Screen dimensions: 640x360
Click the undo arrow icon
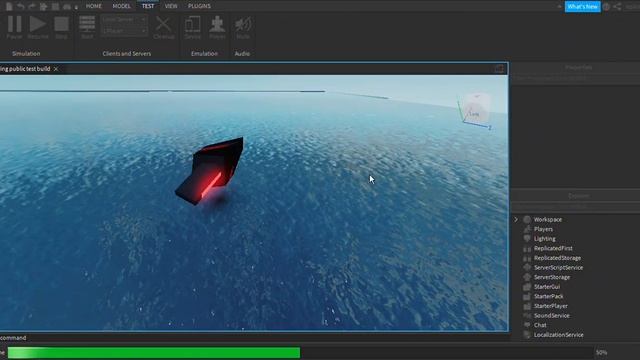(x=20, y=6)
